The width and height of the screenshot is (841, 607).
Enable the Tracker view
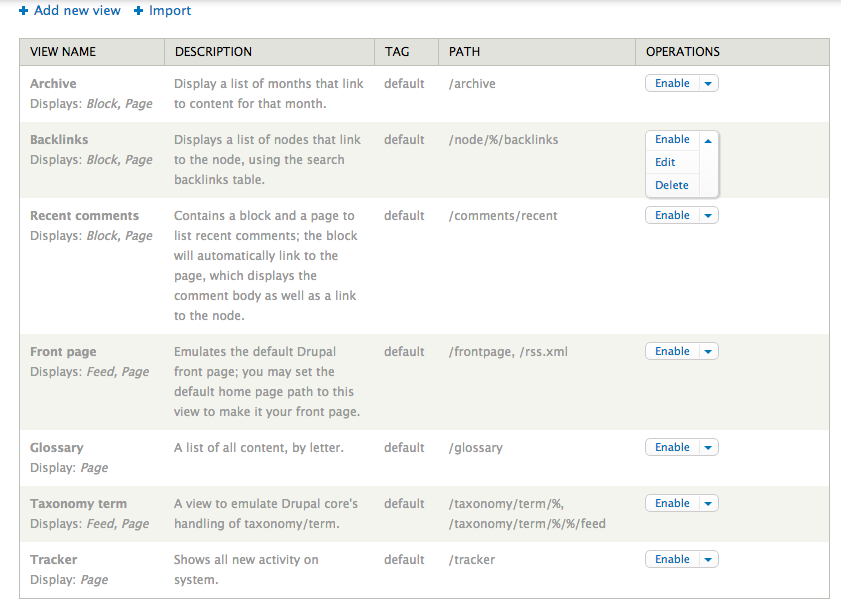672,560
